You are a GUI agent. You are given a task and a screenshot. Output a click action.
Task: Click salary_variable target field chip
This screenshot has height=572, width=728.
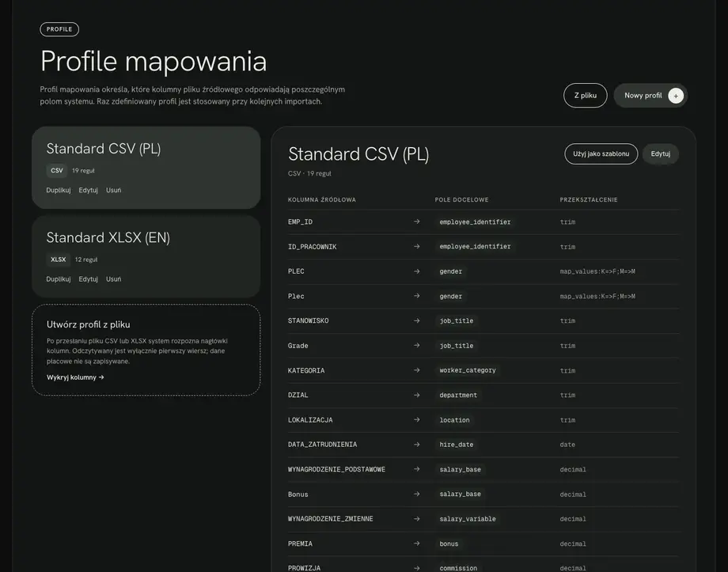click(468, 519)
